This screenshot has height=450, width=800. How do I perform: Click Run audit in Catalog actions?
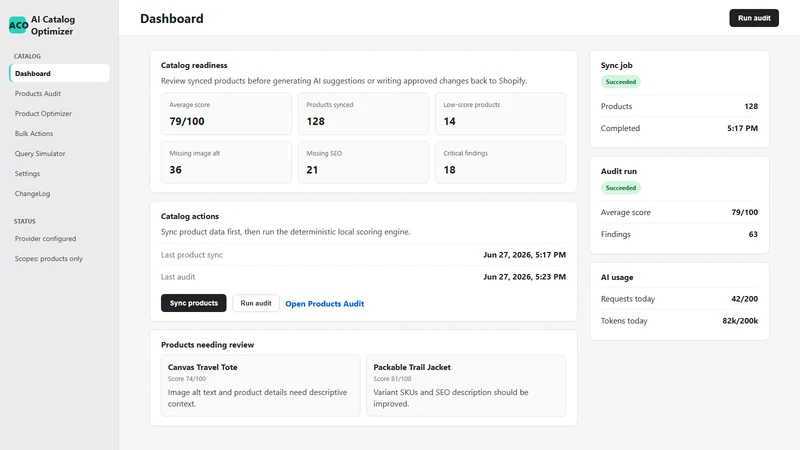pos(256,303)
